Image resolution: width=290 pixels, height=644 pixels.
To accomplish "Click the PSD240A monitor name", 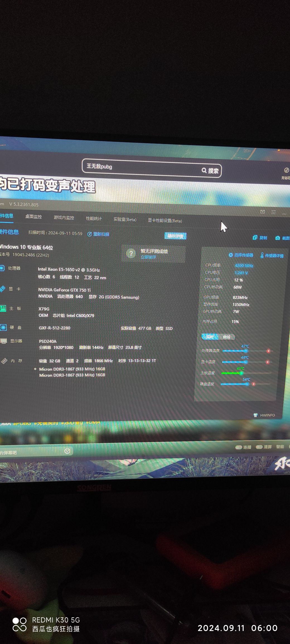I will pyautogui.click(x=48, y=341).
